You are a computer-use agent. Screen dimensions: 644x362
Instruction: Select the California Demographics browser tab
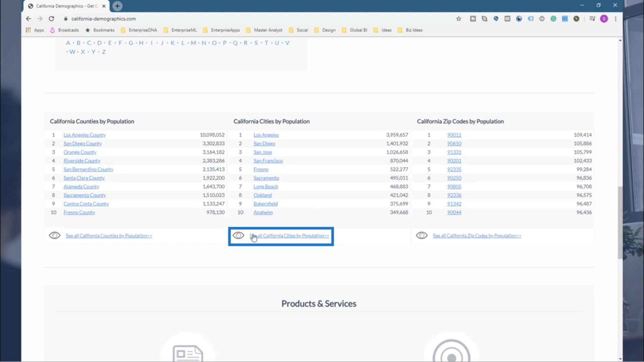pos(67,6)
